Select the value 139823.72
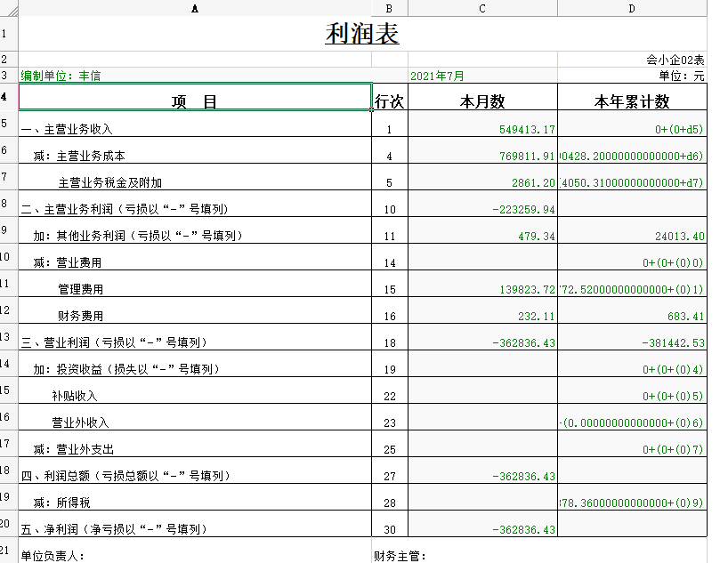The width and height of the screenshot is (728, 563). pyautogui.click(x=482, y=284)
